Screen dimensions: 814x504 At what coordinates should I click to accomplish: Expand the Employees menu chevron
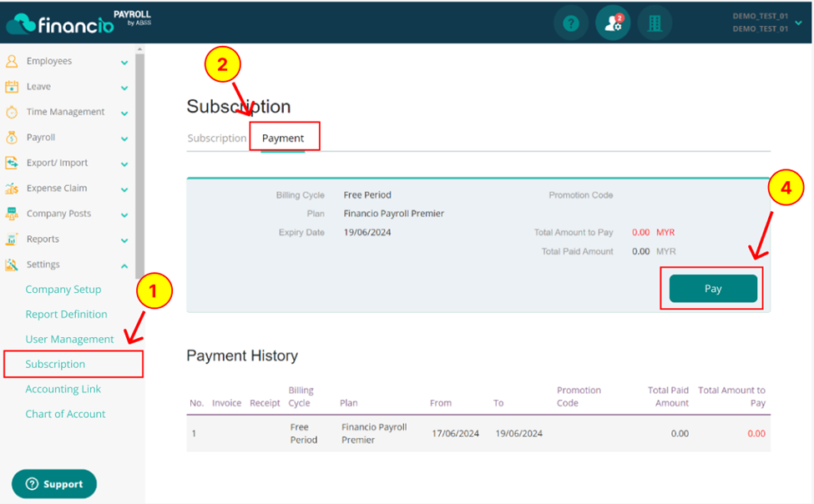coord(124,63)
